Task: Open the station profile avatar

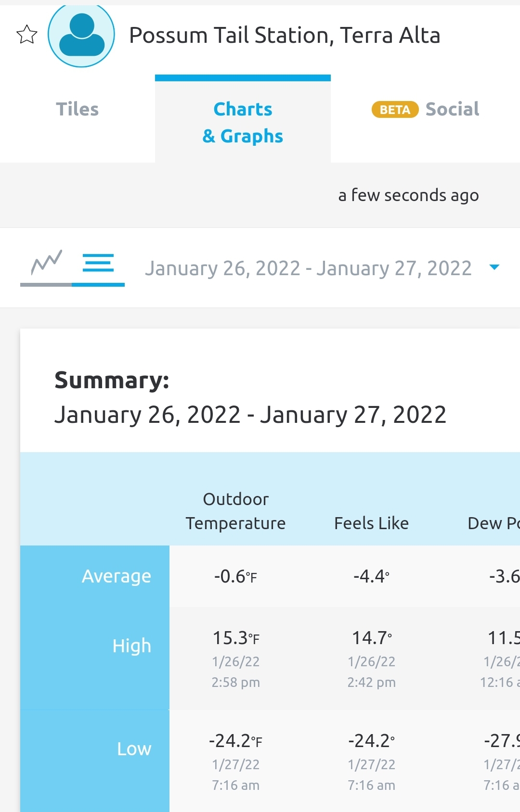Action: pos(81,35)
